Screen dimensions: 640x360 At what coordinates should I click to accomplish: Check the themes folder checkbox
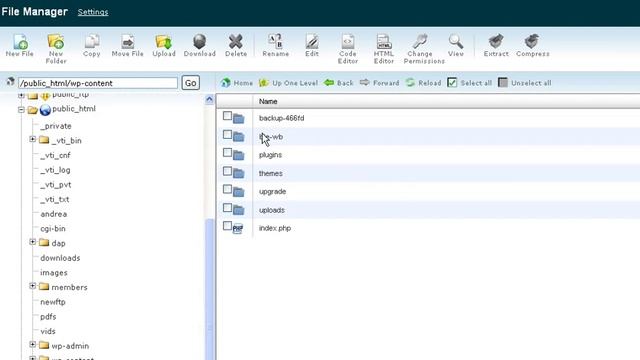pos(227,171)
